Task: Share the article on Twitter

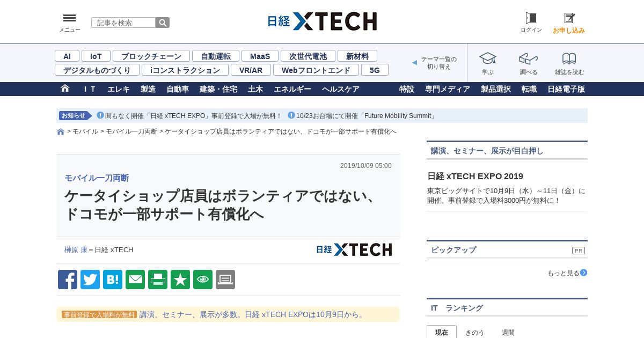Action: pyautogui.click(x=90, y=280)
